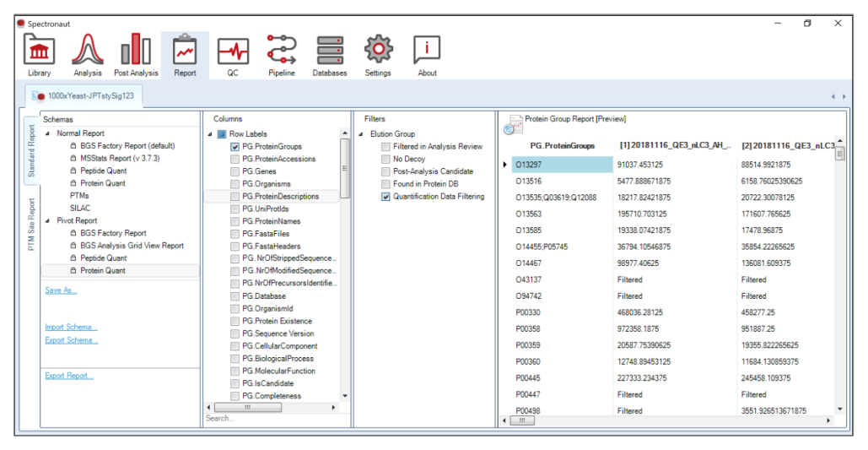This screenshot has height=450, width=868.
Task: Enable Filtered in Analysis Review filter
Action: click(385, 147)
